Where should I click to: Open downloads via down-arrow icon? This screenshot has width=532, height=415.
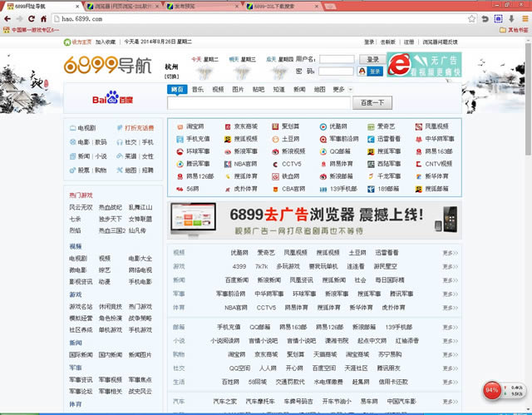511,19
